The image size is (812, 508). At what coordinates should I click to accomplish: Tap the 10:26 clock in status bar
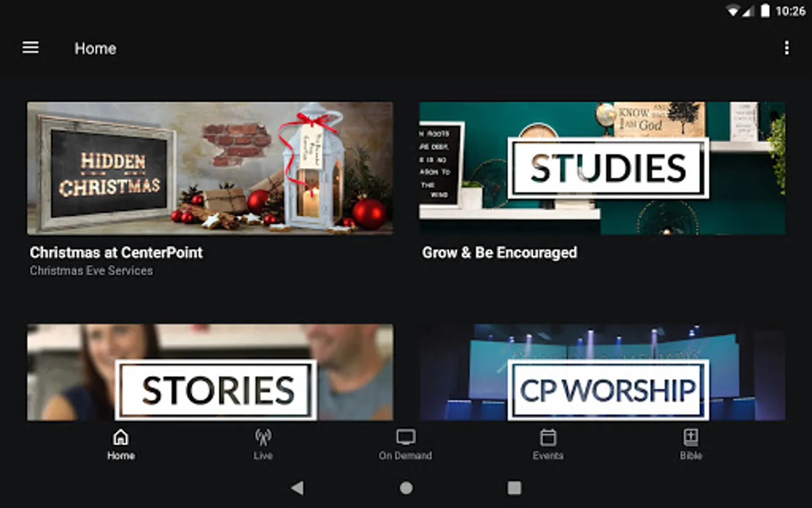[x=790, y=11]
